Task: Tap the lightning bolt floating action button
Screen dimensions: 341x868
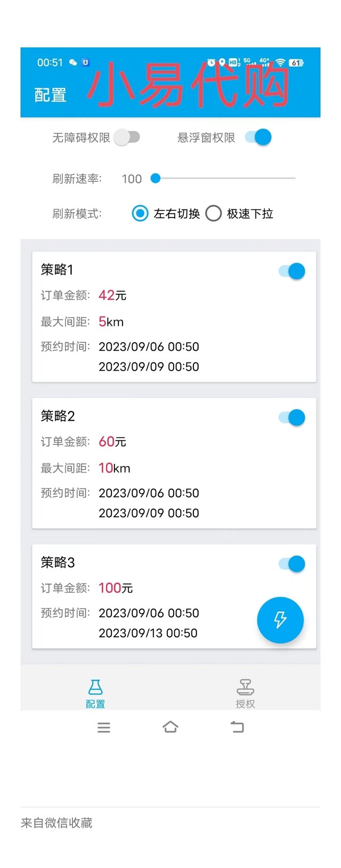Action: coord(280,620)
